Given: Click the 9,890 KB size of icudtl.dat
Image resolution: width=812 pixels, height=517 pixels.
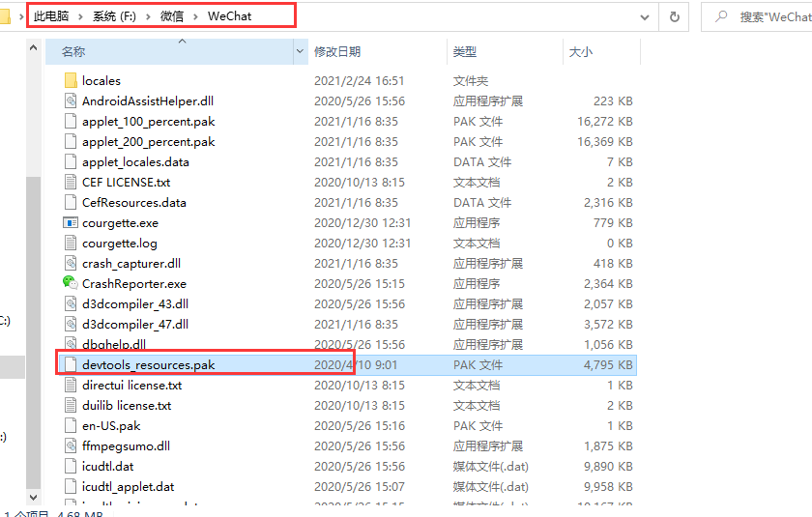Looking at the screenshot, I should click(608, 467).
